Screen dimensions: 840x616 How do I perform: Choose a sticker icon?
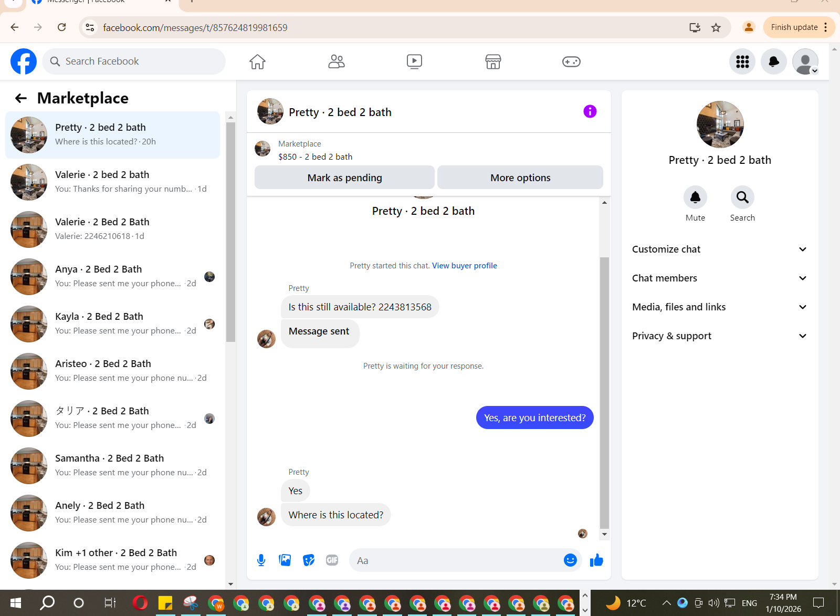309,560
